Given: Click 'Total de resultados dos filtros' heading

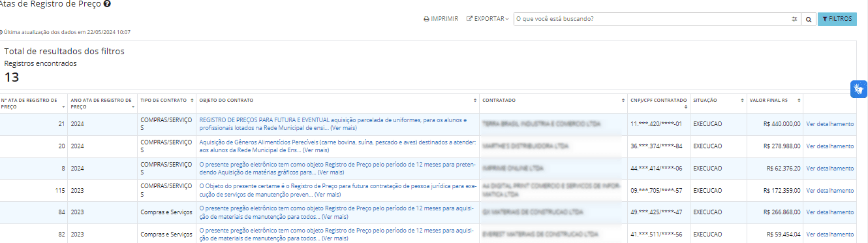Looking at the screenshot, I should 64,51.
